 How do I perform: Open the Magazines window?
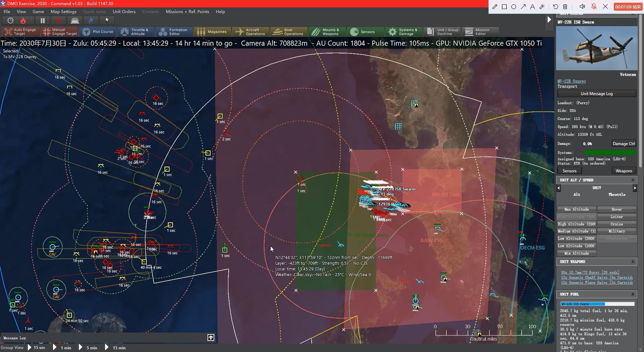point(213,32)
